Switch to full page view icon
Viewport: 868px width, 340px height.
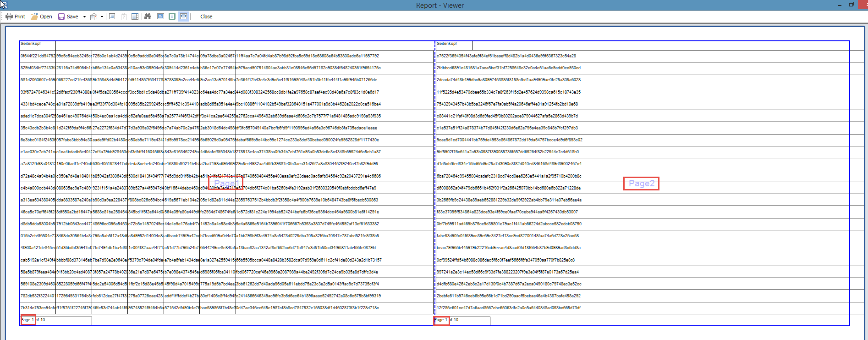[x=160, y=17]
